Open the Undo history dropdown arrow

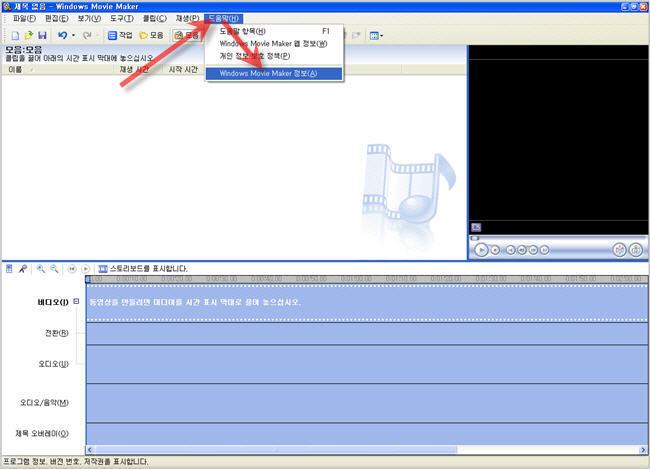point(73,36)
